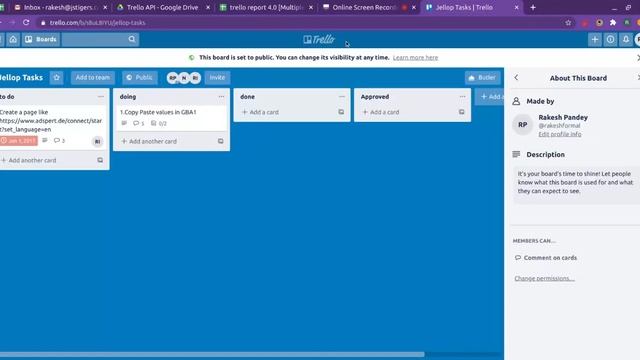The height and width of the screenshot is (360, 640).
Task: Click the Add to team button
Action: coord(93,78)
